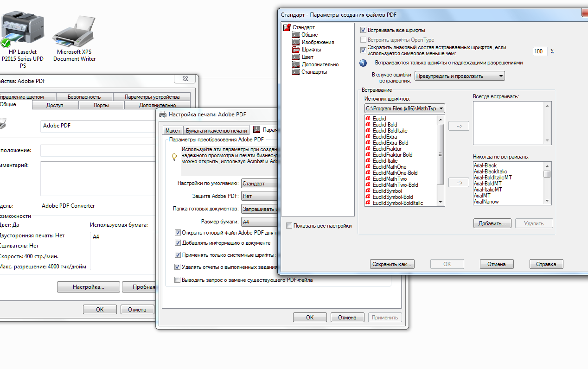Click the Настройка... button in properties window
Viewport: 588px width, 369px height.
coord(89,287)
